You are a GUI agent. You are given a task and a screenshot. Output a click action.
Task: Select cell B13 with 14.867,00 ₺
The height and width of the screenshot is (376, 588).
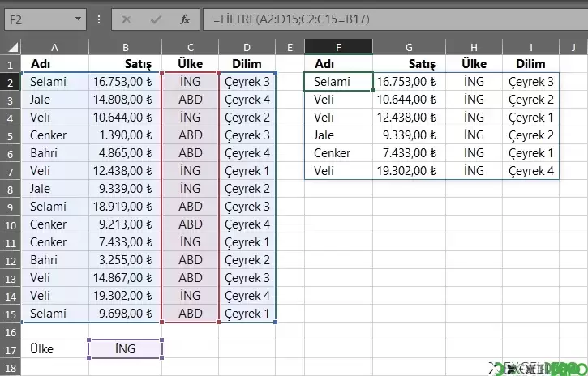point(125,278)
